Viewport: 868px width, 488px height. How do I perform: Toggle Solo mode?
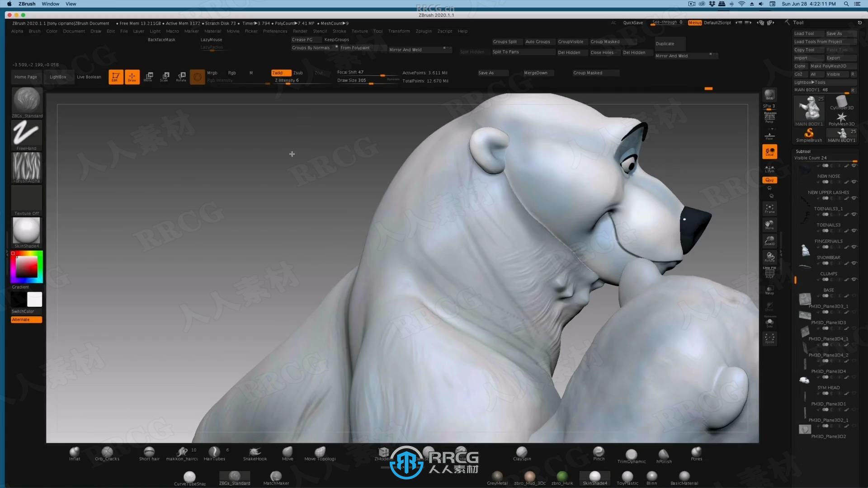769,322
